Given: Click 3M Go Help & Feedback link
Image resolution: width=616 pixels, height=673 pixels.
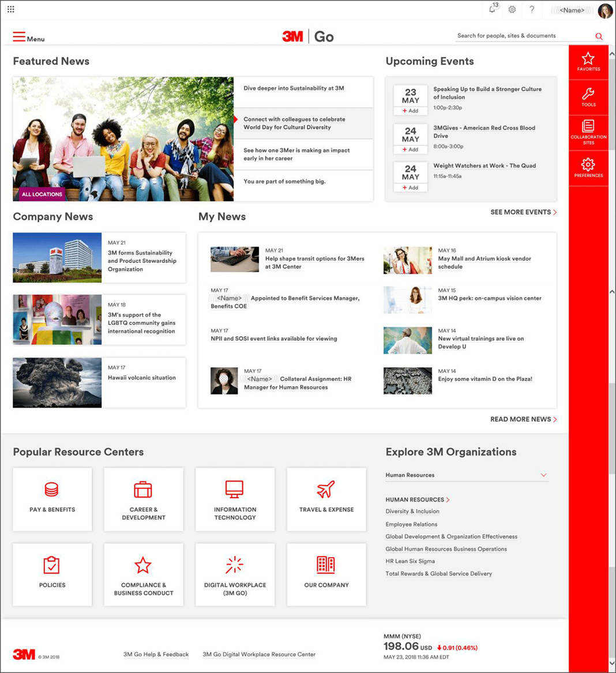Looking at the screenshot, I should [156, 655].
